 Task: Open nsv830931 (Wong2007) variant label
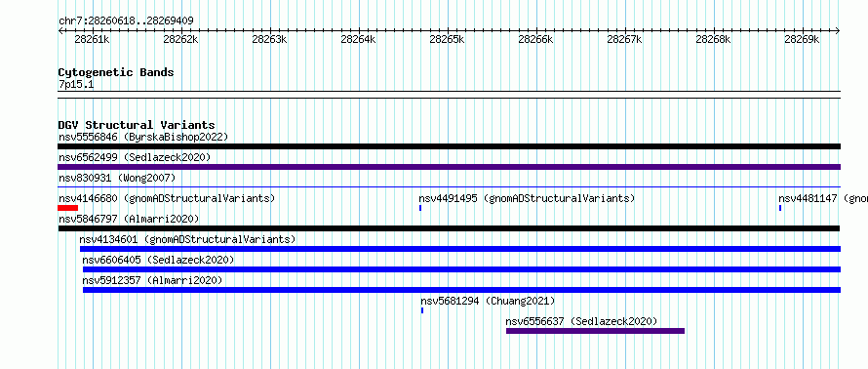117,178
